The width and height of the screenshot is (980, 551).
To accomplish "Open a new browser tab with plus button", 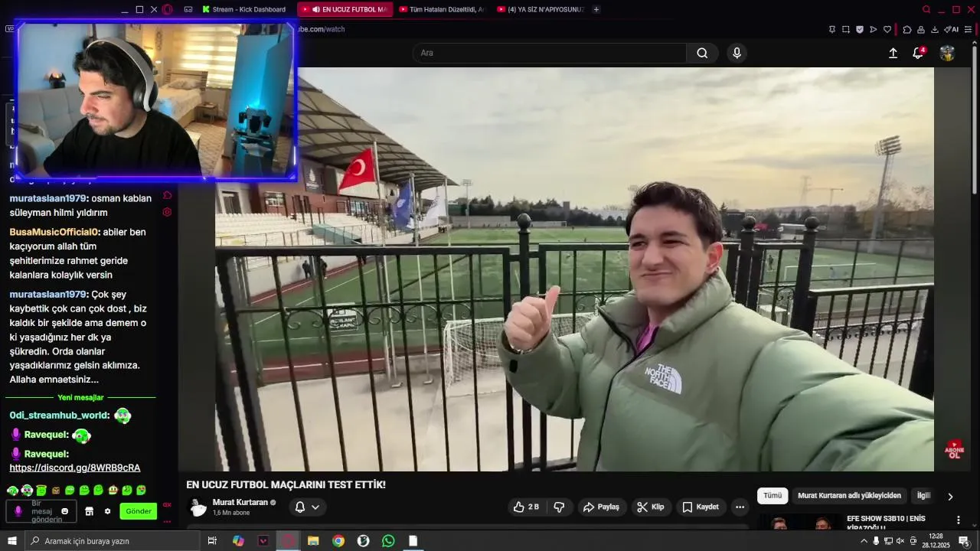I will (x=596, y=9).
